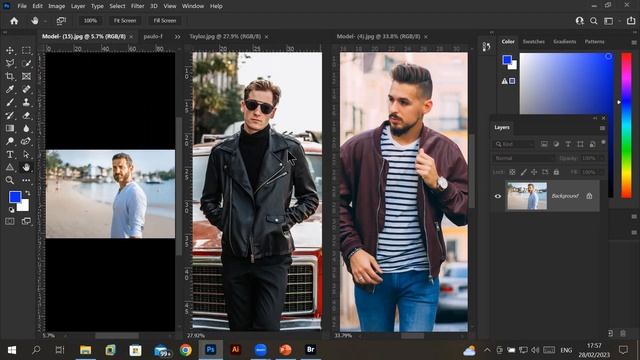The width and height of the screenshot is (640, 360).
Task: Select the Eyedropper tool
Action: click(x=10, y=89)
